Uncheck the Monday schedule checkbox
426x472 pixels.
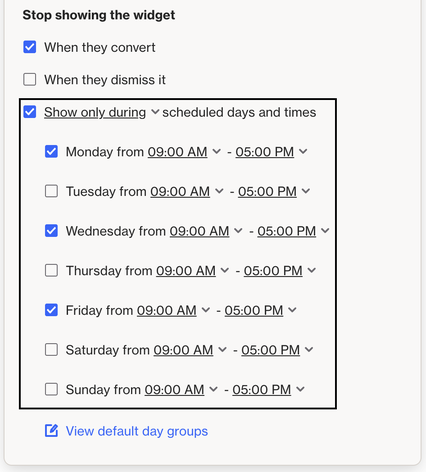[51, 152]
